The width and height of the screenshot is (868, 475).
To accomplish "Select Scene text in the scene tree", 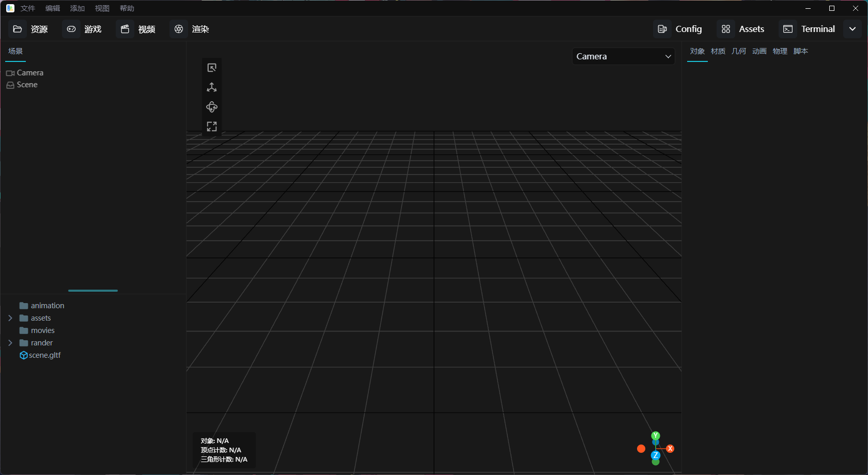I will (27, 85).
